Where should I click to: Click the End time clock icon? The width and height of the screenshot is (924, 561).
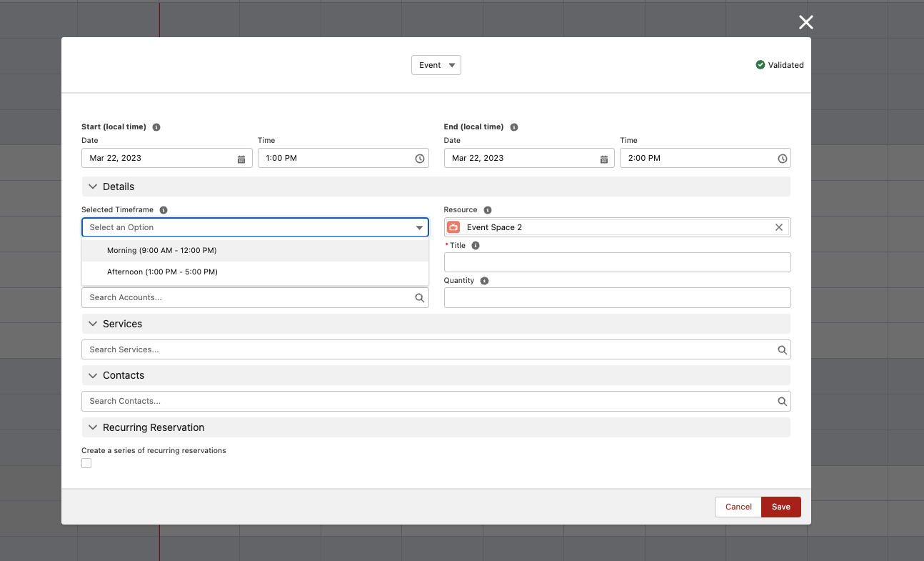pos(783,159)
